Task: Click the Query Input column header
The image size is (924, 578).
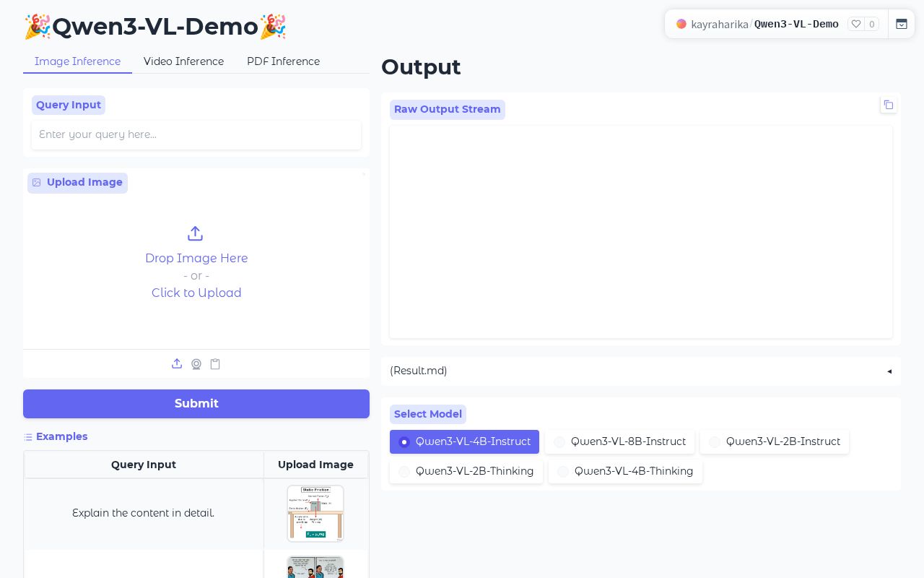Action: pos(144,465)
